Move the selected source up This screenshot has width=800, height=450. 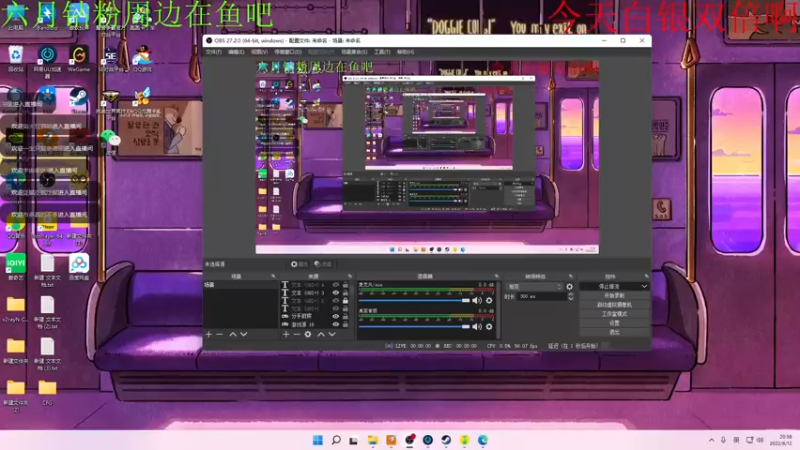click(321, 334)
